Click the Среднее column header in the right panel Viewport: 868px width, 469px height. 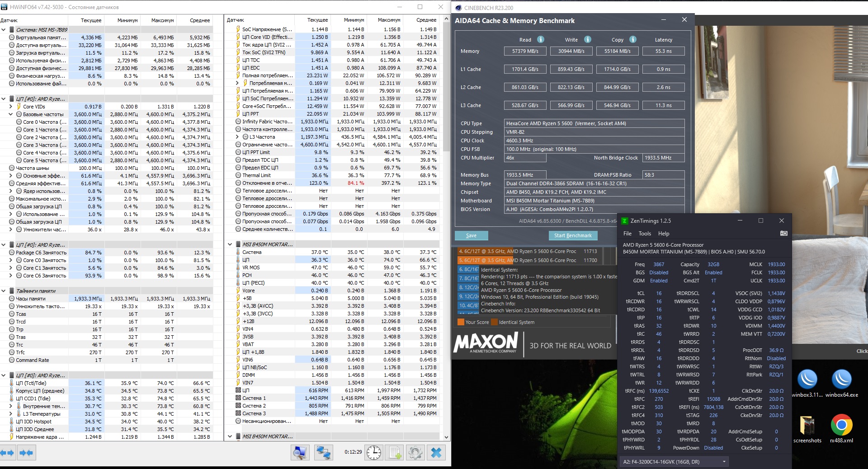(x=422, y=20)
